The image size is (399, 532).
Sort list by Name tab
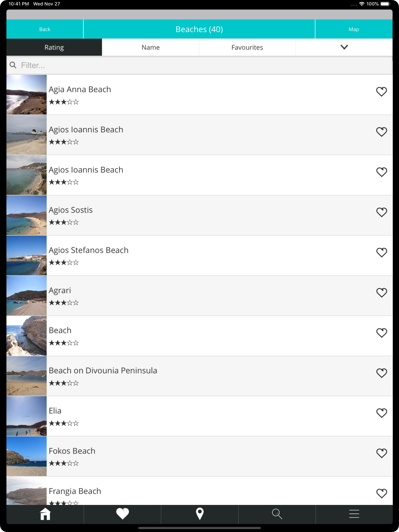tap(151, 47)
